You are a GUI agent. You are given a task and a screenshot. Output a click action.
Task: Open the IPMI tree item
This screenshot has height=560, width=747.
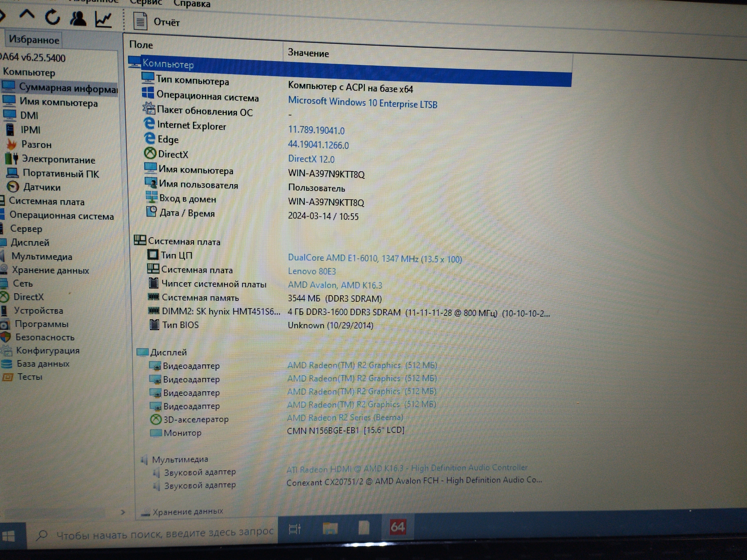(x=23, y=129)
